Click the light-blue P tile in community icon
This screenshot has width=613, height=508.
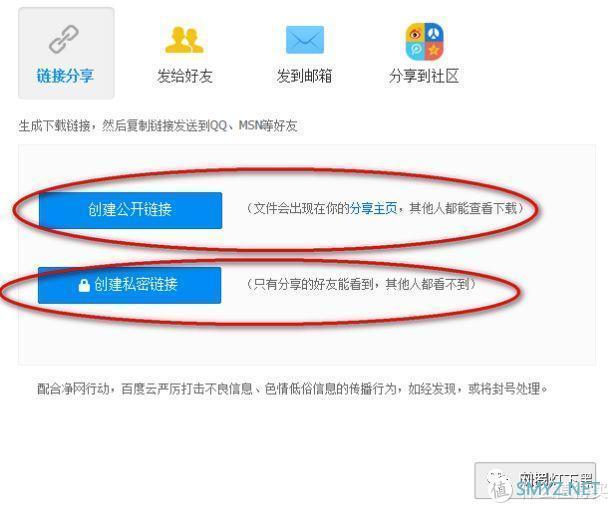point(415,51)
